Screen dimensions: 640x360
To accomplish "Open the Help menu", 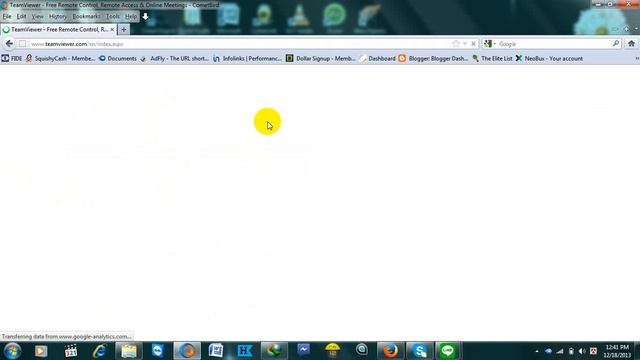I will point(131,16).
